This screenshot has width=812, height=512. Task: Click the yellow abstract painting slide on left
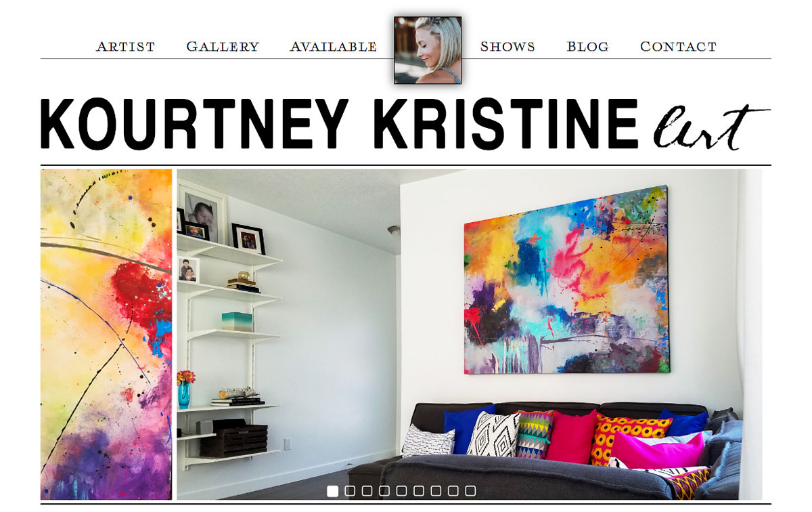click(106, 335)
